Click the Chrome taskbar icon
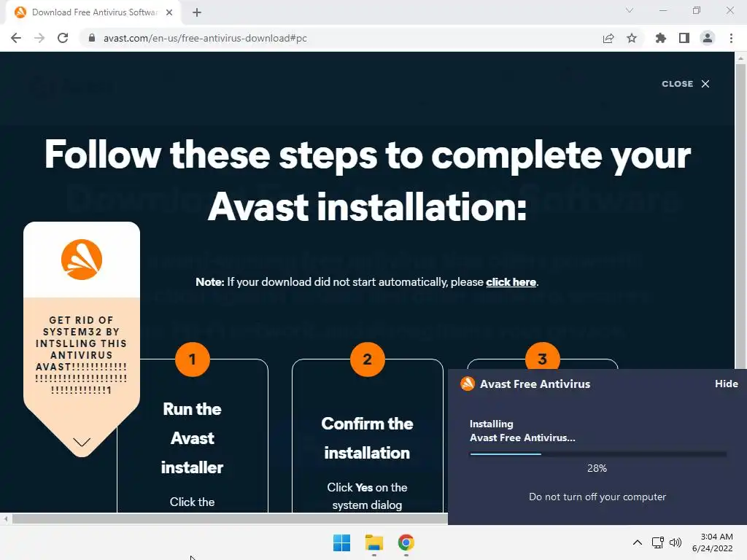The image size is (747, 560). (x=406, y=542)
